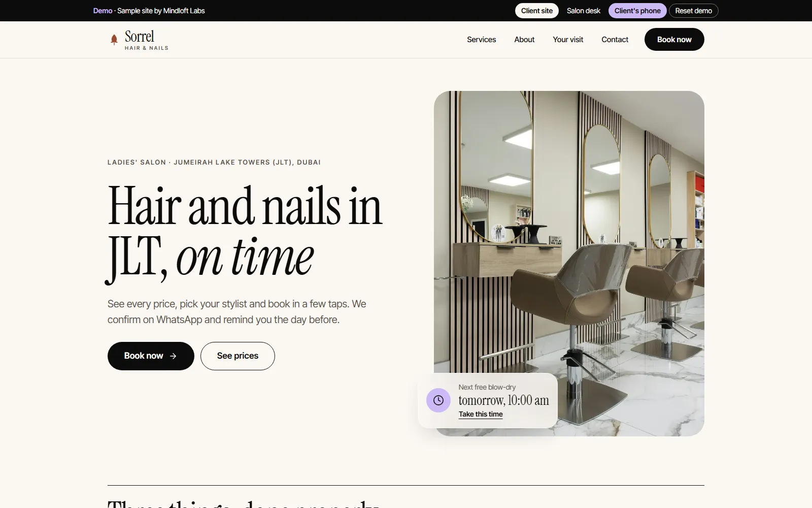
Task: Open the Your visit nav link
Action: coord(568,40)
